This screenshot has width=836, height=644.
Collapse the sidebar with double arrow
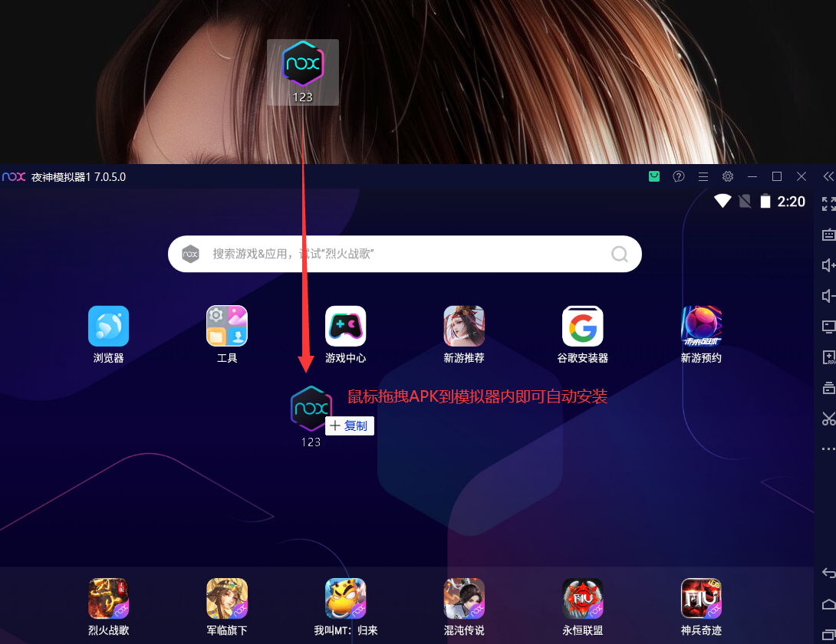pyautogui.click(x=828, y=176)
